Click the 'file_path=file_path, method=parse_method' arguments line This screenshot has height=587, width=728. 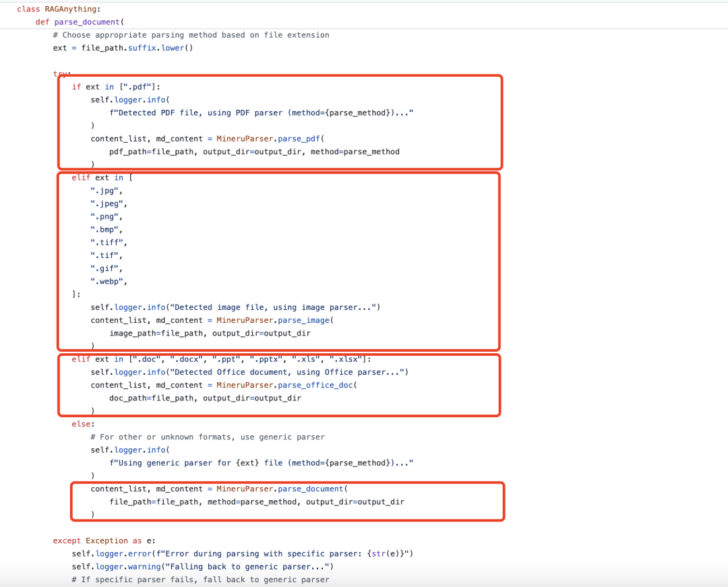point(257,502)
